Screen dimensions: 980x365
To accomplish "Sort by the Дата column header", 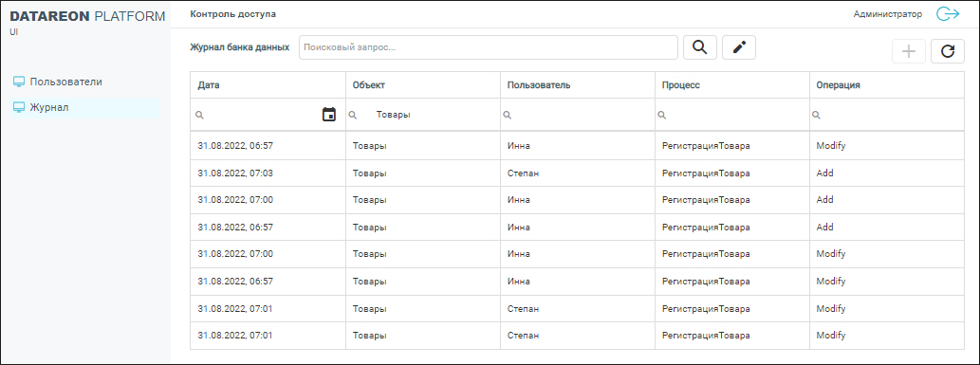I will coord(268,85).
